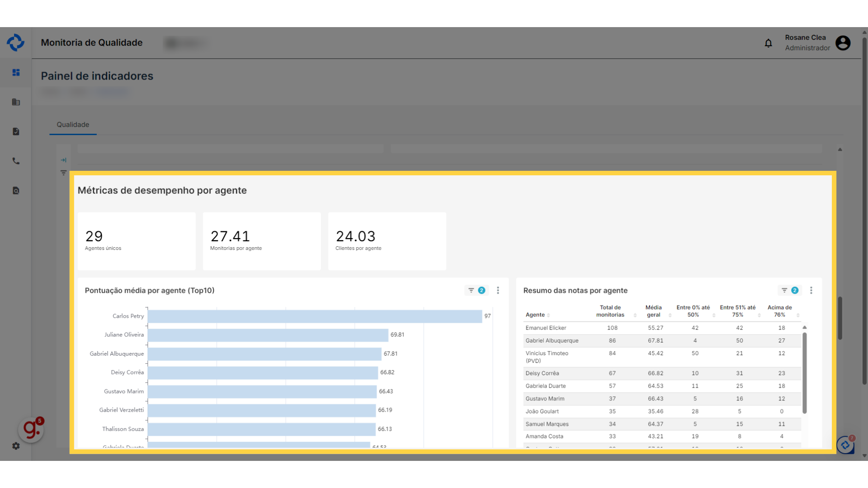
Task: Click the Gabriel Albuquerque bar in chart
Action: click(264, 354)
